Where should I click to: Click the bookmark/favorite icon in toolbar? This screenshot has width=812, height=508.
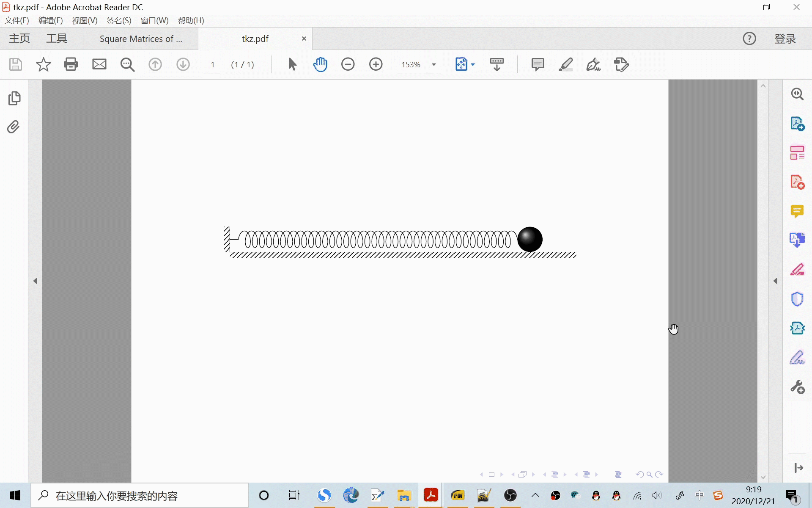(x=43, y=64)
